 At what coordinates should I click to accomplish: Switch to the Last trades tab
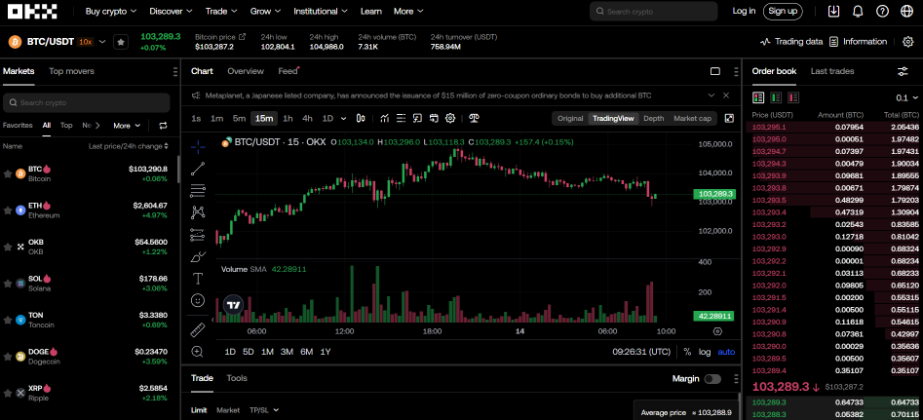tap(832, 72)
